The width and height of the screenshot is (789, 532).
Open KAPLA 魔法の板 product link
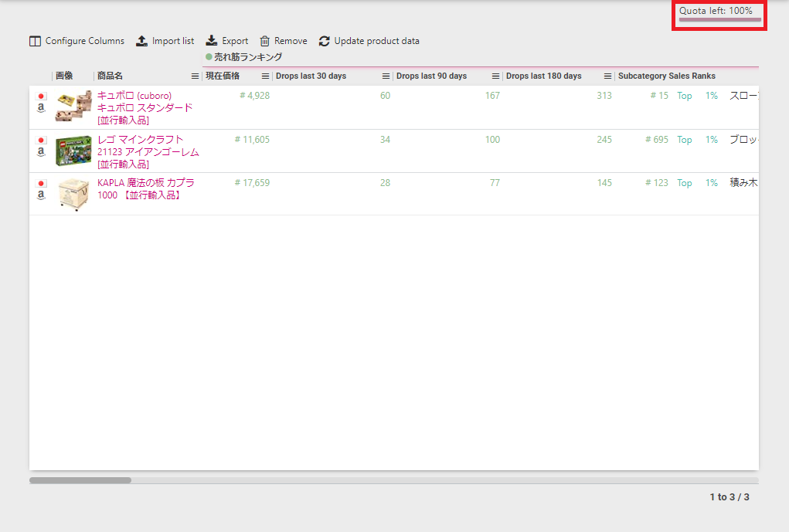click(146, 189)
